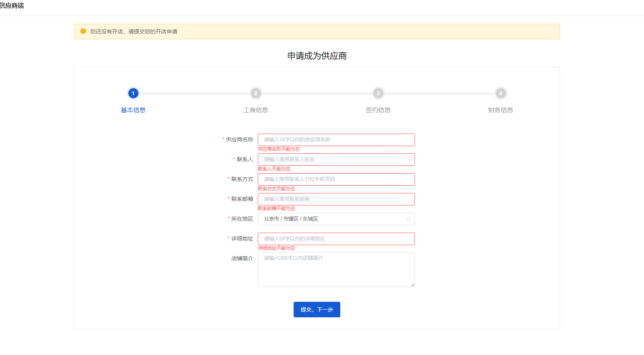Click the textarea resize handle corner
The image size is (644, 355).
click(x=413, y=285)
